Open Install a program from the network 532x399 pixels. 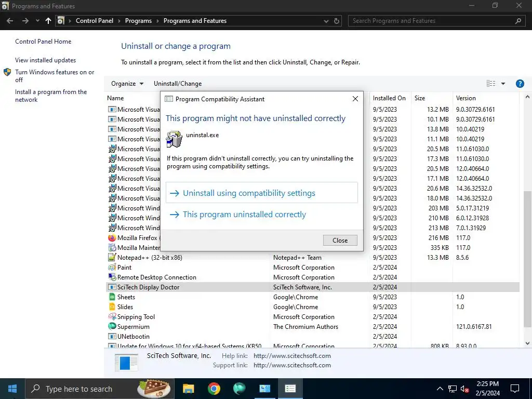tap(51, 96)
